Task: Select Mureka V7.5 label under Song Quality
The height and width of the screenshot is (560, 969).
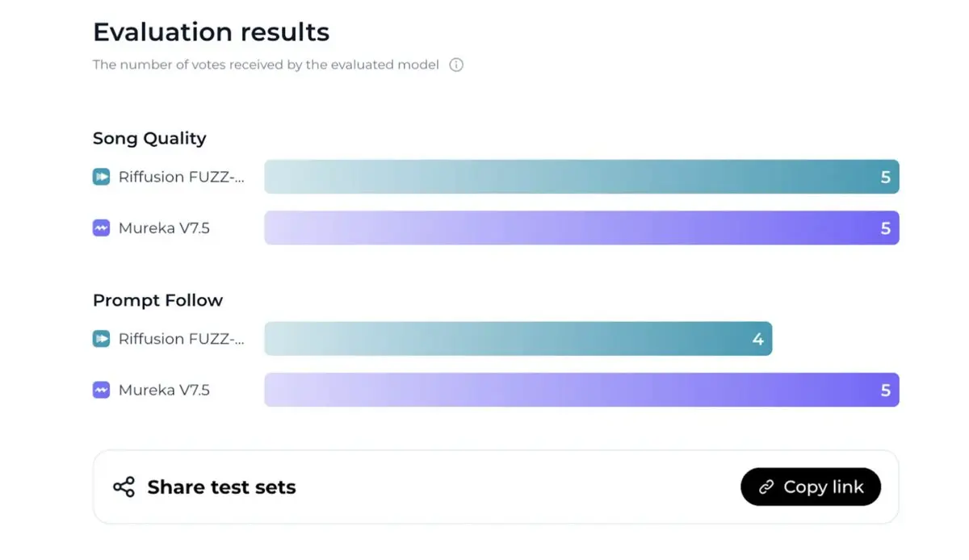Action: coord(164,228)
